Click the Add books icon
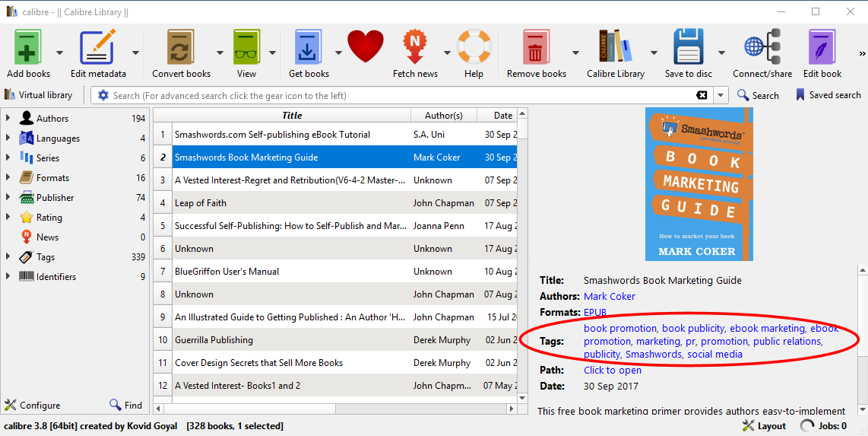This screenshot has width=868, height=436. [28, 48]
